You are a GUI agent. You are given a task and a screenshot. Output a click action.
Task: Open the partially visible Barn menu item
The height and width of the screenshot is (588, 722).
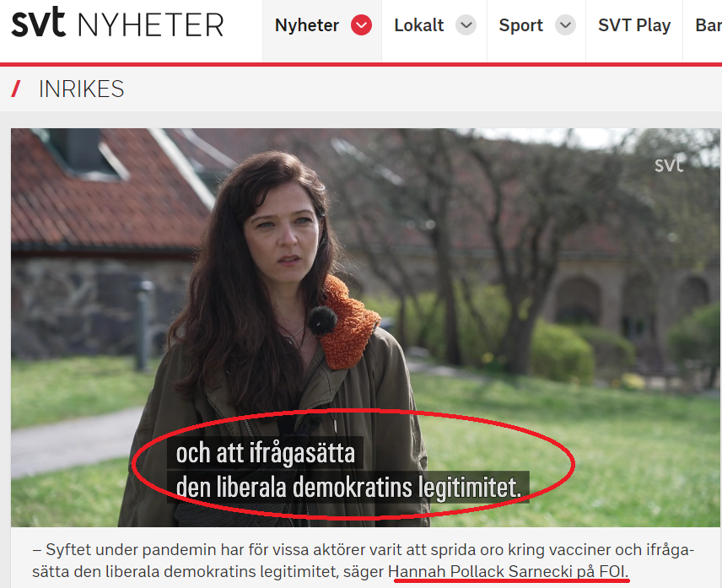[709, 25]
